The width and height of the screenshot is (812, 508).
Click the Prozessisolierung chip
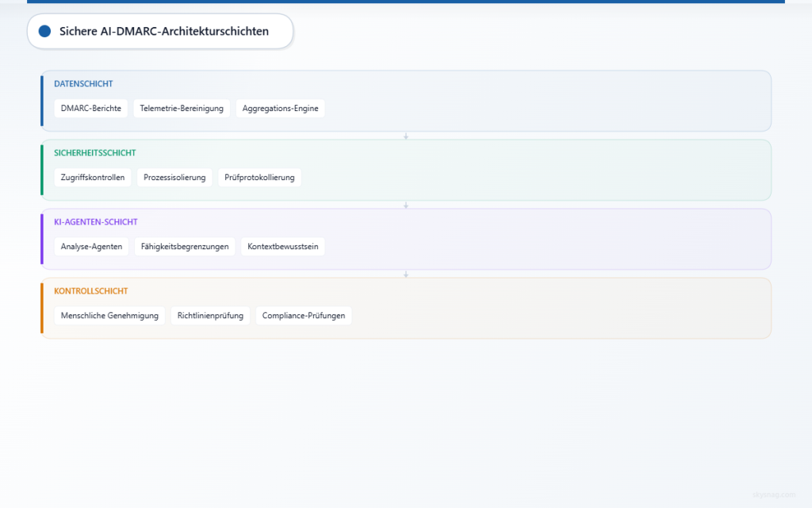click(x=174, y=177)
